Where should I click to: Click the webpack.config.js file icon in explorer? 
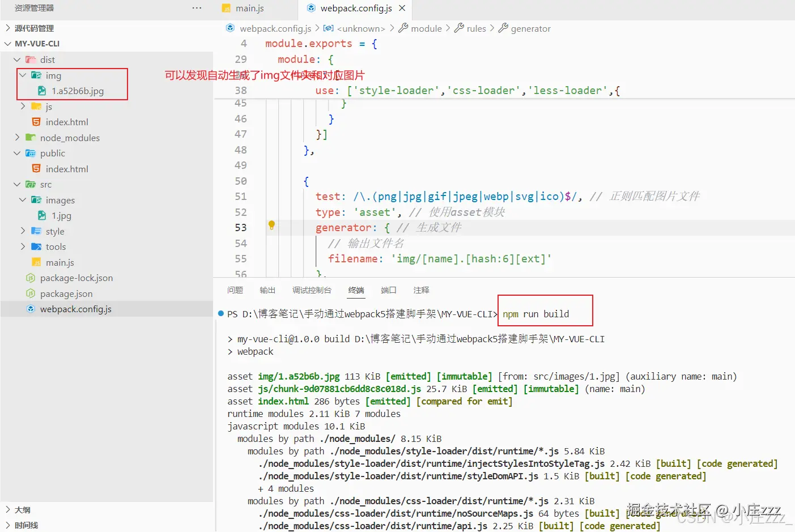31,309
